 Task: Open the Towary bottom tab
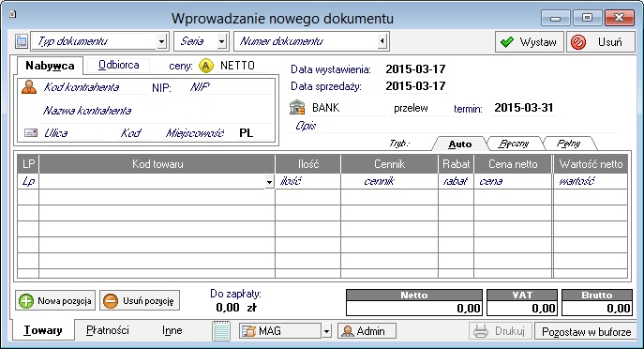43,330
